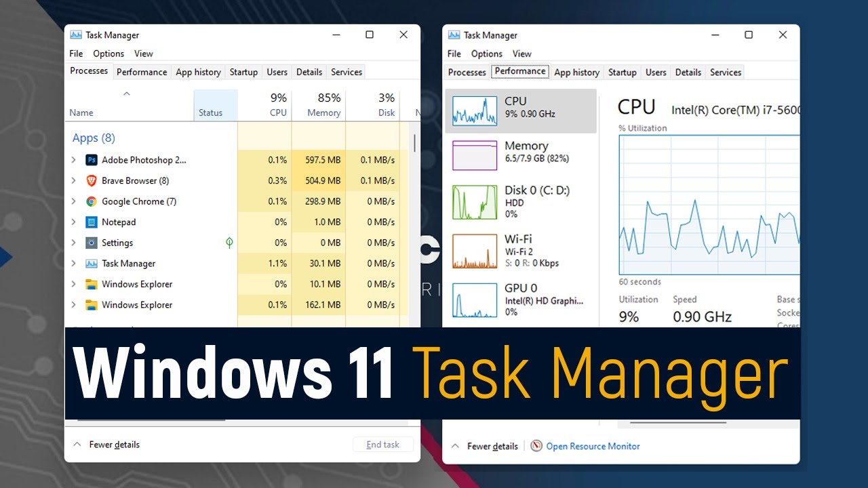Image resolution: width=868 pixels, height=488 pixels.
Task: Click the Brave Browser icon in Apps
Action: tap(92, 180)
